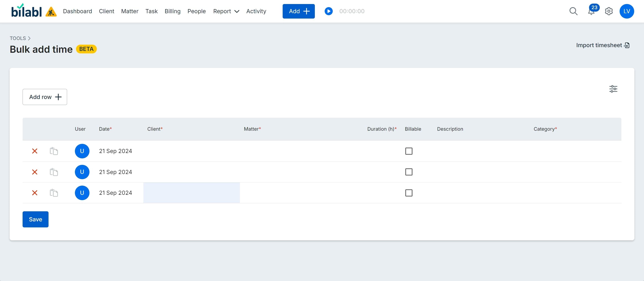Expand the Report dropdown menu

(x=226, y=11)
